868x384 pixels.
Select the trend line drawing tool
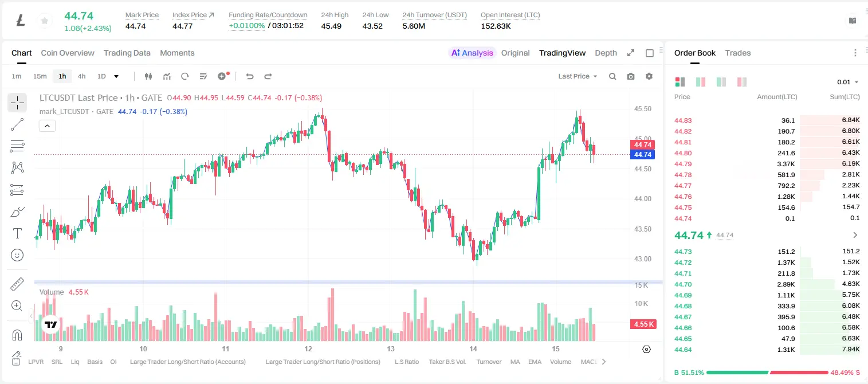(17, 124)
